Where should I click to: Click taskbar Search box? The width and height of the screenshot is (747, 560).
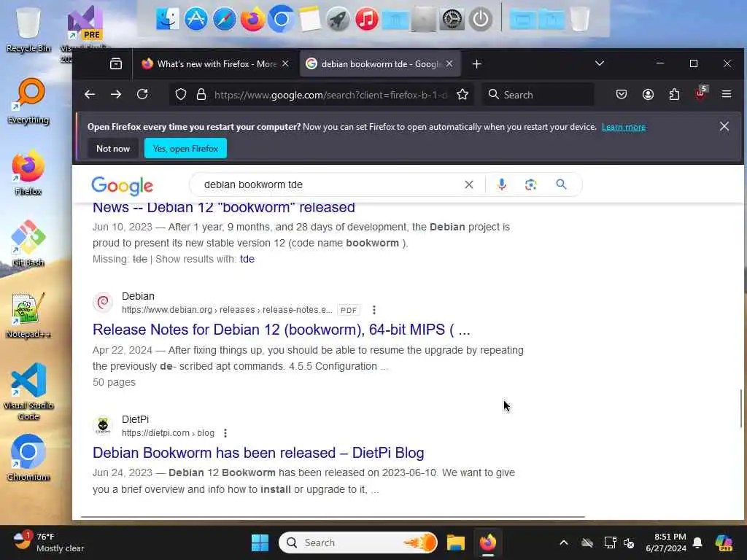[x=358, y=542]
